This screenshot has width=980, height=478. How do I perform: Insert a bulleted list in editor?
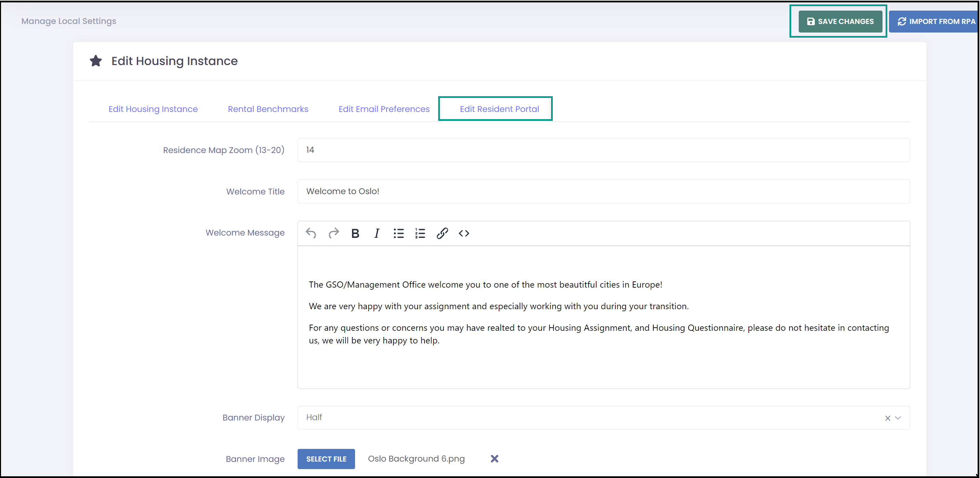click(x=399, y=233)
